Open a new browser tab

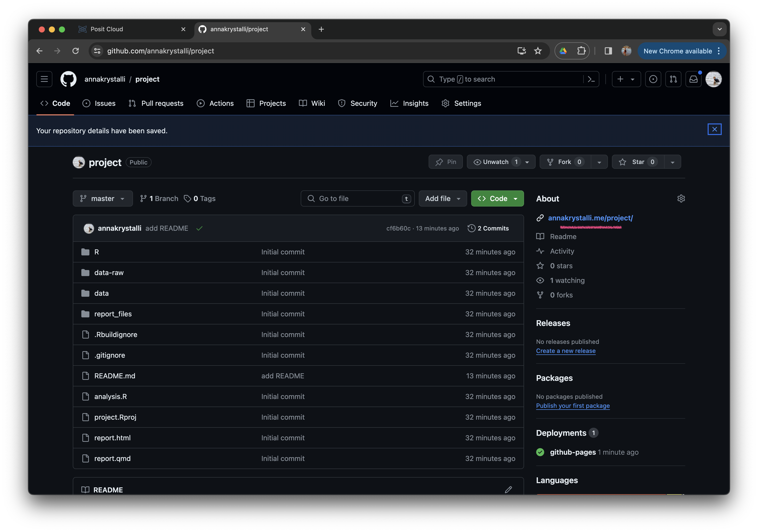pyautogui.click(x=321, y=29)
